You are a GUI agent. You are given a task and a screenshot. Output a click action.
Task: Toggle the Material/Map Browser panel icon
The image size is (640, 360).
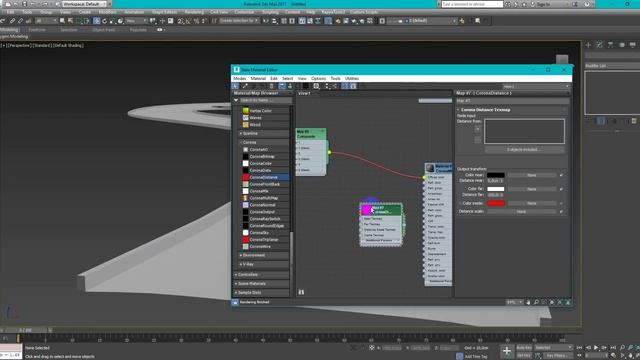pos(345,86)
